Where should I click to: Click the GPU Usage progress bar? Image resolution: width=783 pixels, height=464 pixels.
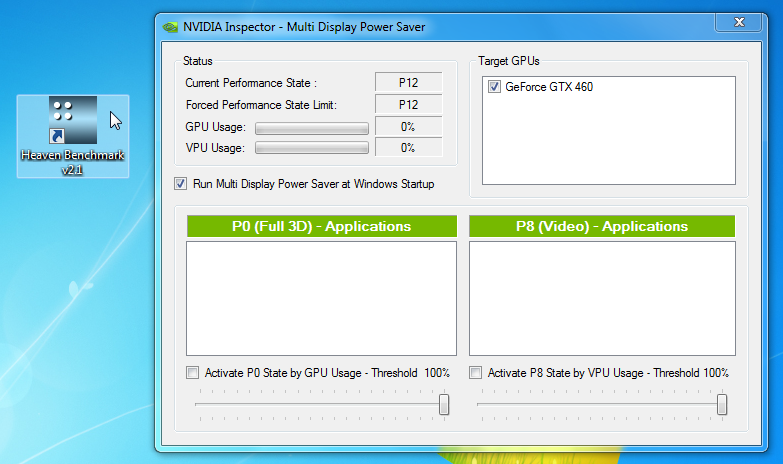pos(312,127)
